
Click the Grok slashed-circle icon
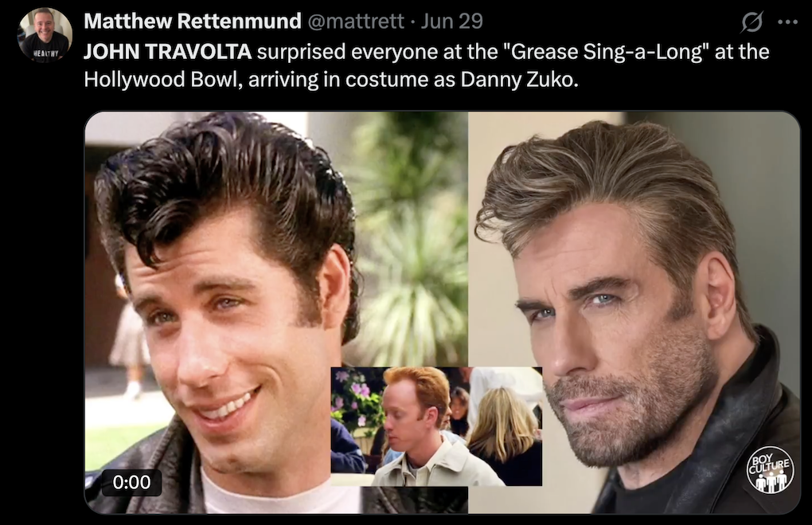(x=751, y=22)
